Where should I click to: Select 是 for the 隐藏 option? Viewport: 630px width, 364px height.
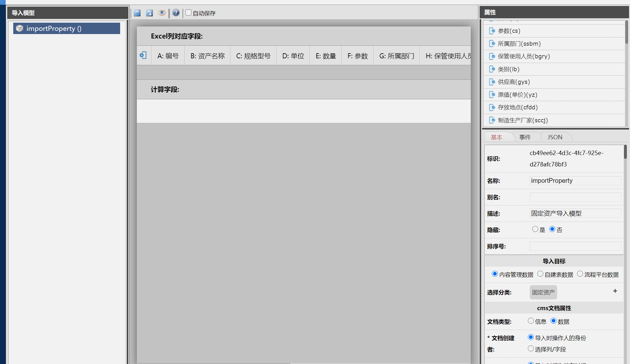pyautogui.click(x=535, y=229)
